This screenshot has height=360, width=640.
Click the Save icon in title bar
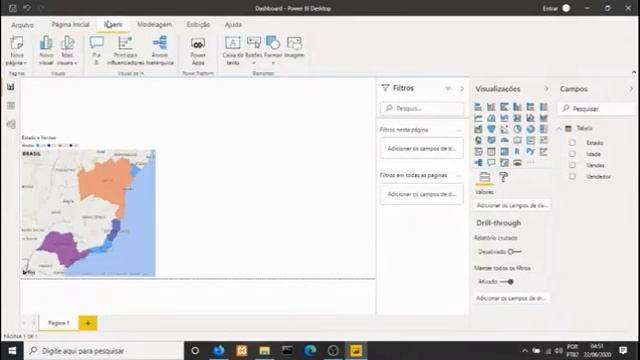pyautogui.click(x=13, y=8)
